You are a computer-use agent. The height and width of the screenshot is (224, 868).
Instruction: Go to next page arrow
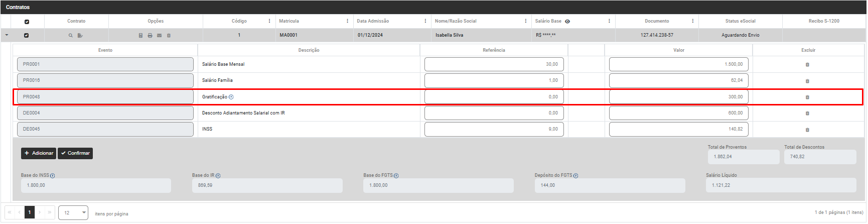(x=40, y=212)
